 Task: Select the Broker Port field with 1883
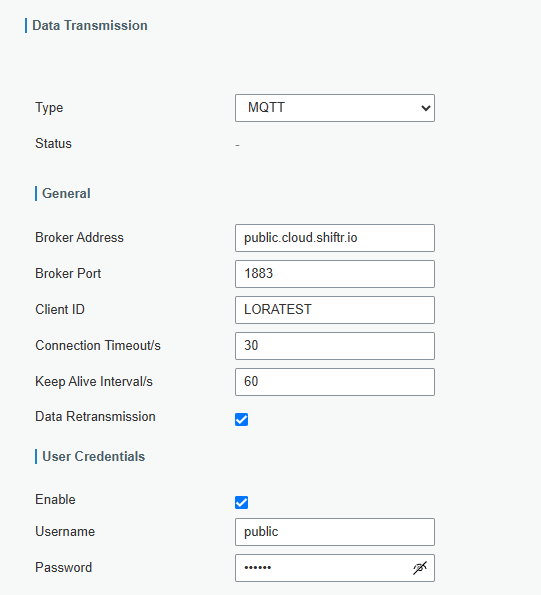(335, 274)
